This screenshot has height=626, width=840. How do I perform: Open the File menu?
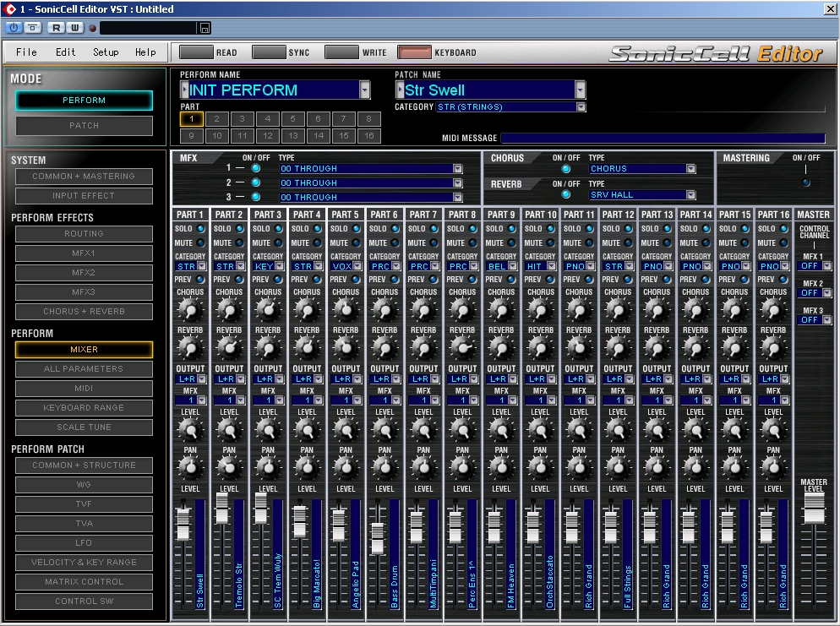point(26,52)
